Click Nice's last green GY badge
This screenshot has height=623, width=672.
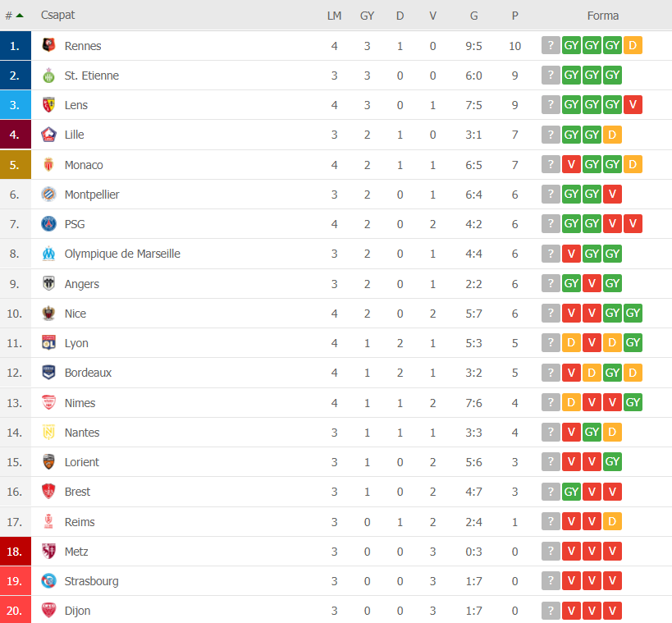(x=633, y=313)
